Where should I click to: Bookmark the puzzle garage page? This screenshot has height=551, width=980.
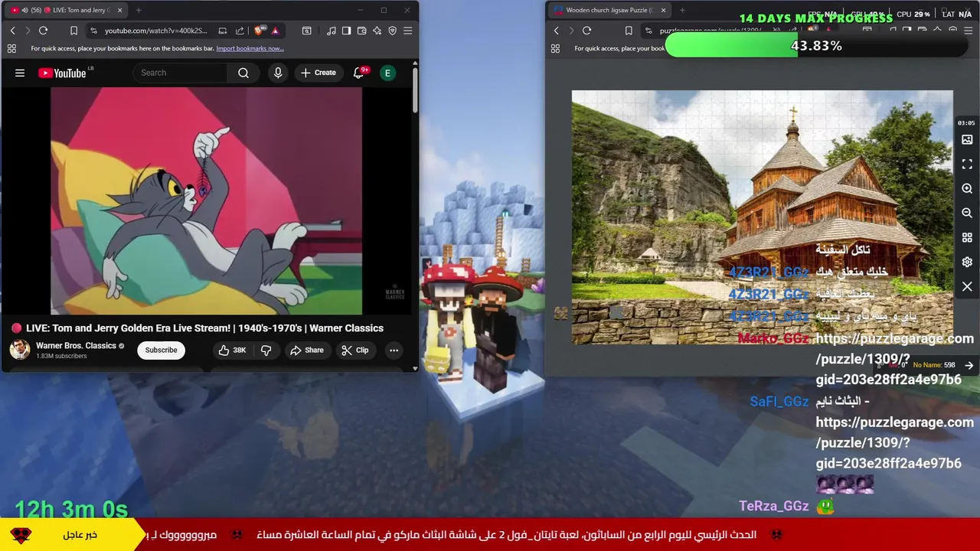[629, 31]
